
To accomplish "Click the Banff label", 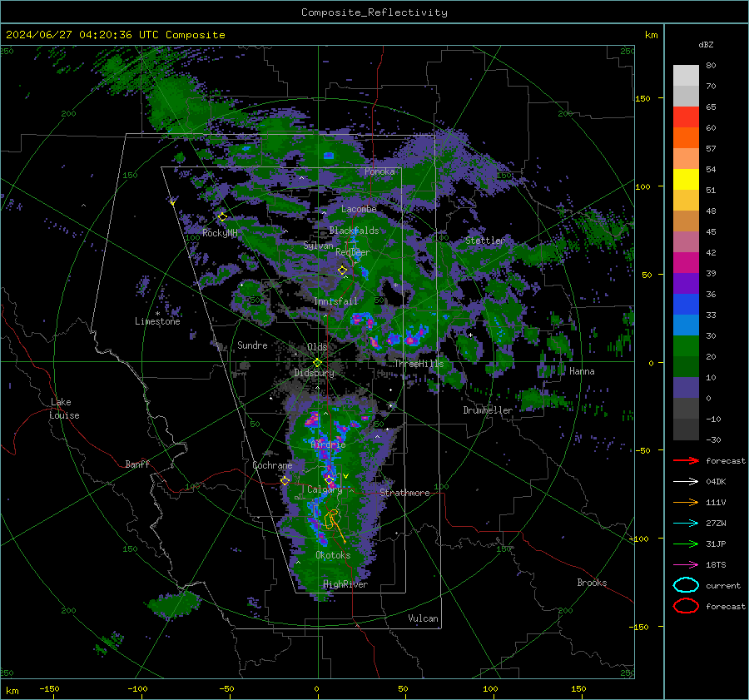I will click(137, 464).
